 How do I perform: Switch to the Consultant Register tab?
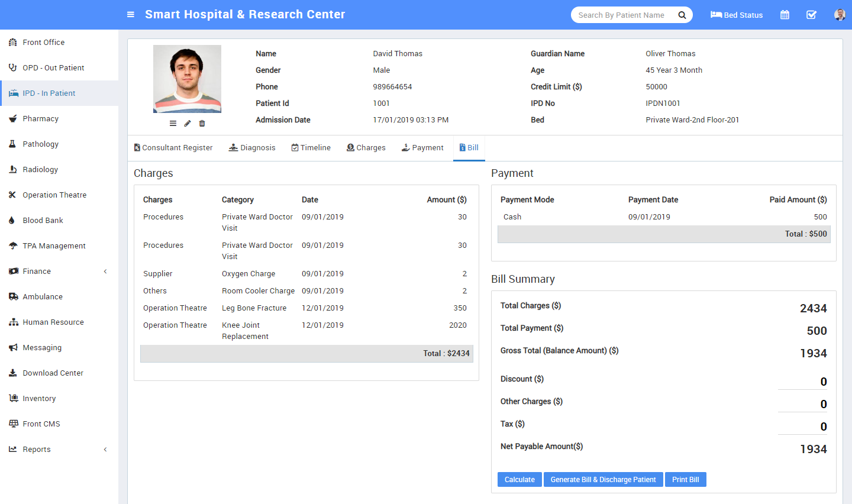pyautogui.click(x=173, y=148)
